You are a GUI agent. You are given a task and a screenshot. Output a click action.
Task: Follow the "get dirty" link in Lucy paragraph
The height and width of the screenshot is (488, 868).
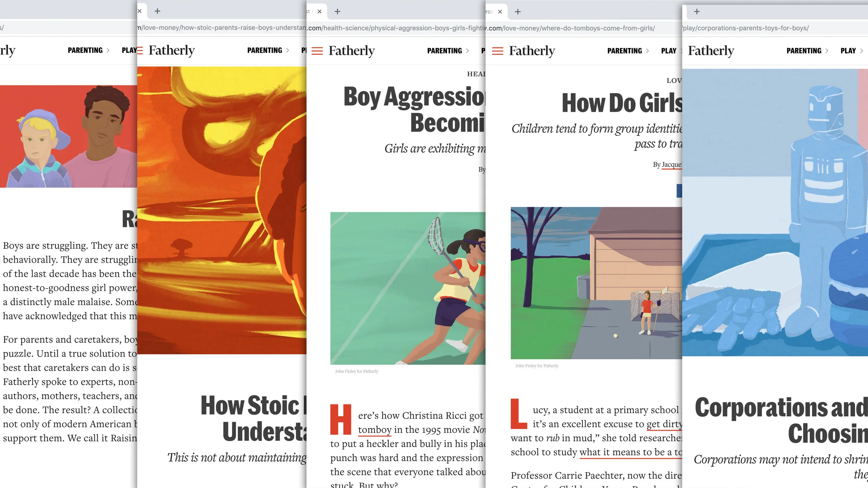pyautogui.click(x=664, y=424)
